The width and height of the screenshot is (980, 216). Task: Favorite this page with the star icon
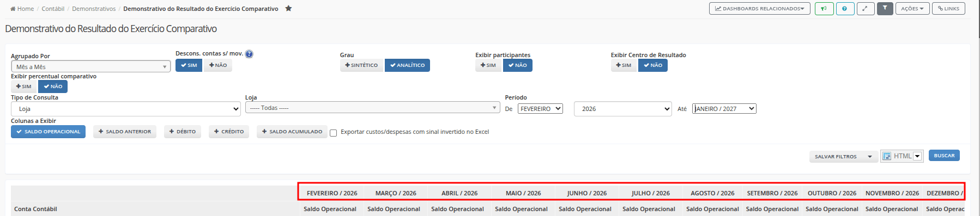[x=288, y=9]
